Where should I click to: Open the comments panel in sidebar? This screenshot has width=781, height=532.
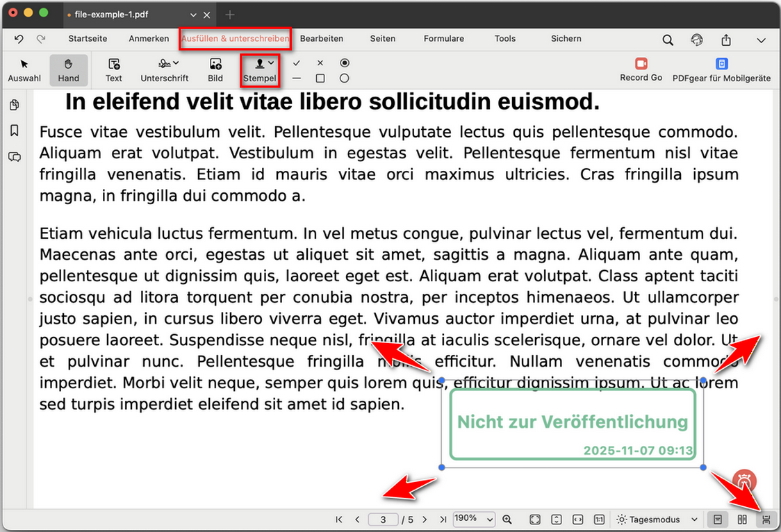pos(15,157)
